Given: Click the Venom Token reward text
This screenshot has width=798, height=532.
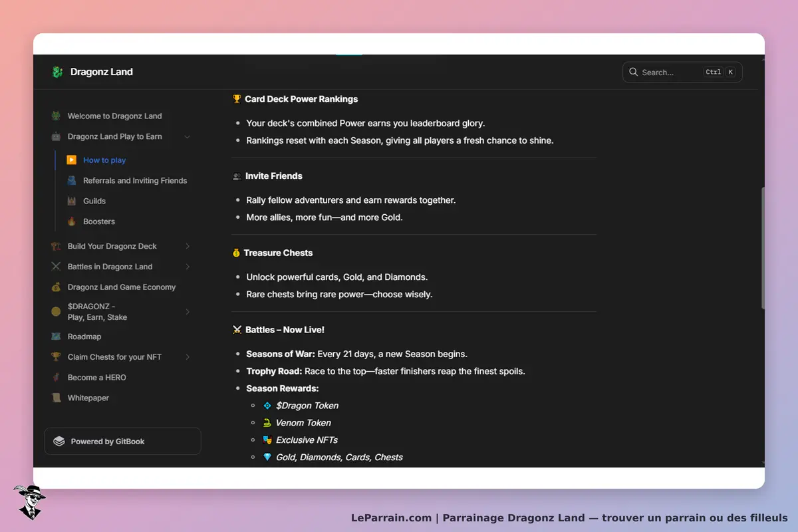Looking at the screenshot, I should pyautogui.click(x=303, y=423).
